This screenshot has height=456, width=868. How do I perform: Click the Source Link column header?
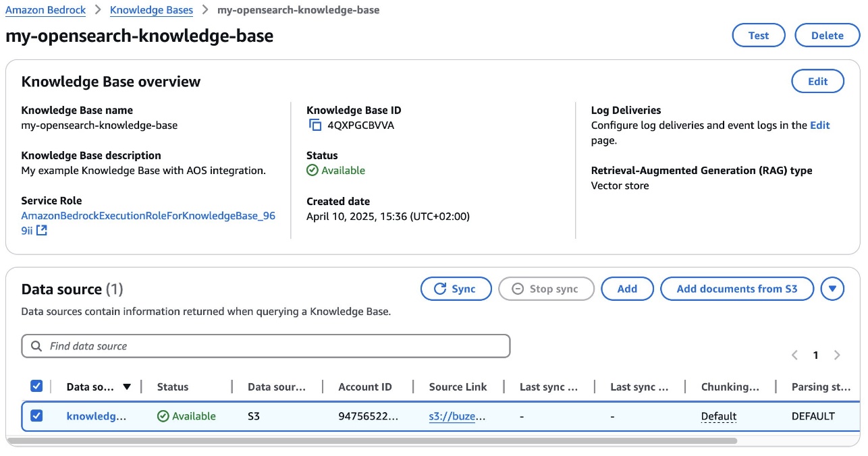(458, 387)
